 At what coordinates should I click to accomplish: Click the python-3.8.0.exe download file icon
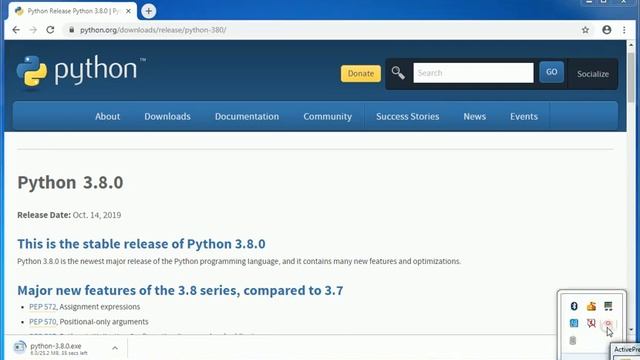click(x=19, y=347)
